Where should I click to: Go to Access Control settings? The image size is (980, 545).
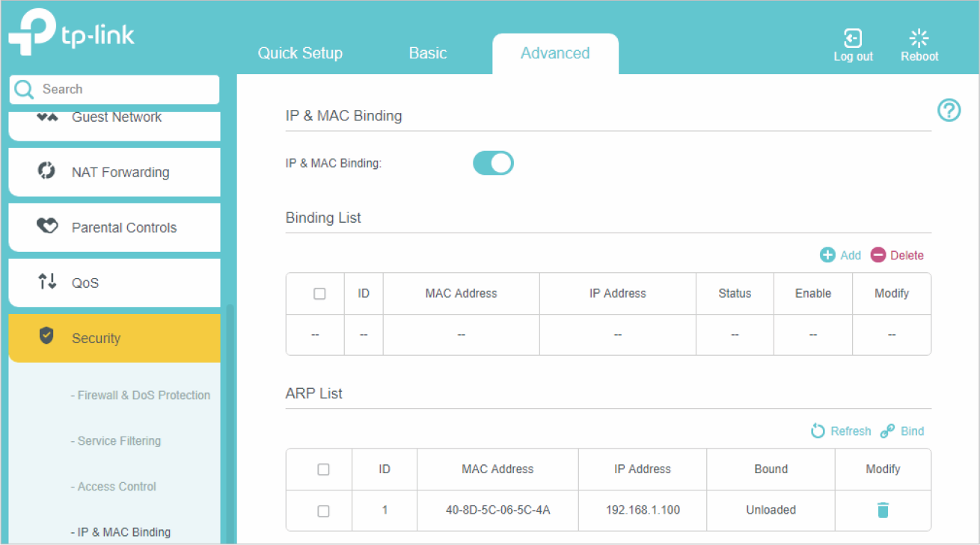(x=117, y=487)
